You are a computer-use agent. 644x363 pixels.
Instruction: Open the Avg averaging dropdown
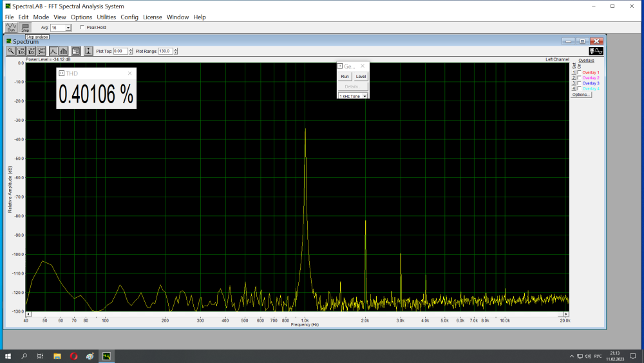tap(68, 28)
